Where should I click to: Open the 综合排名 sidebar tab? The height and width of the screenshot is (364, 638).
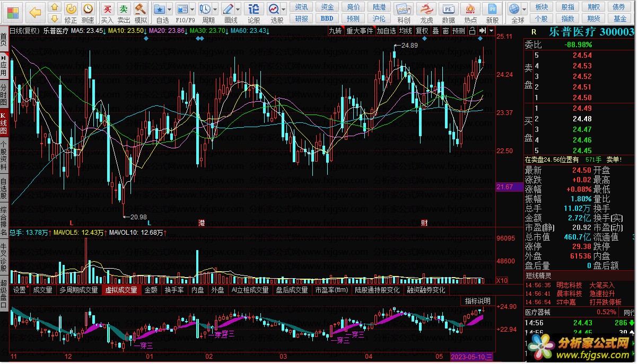tap(4, 221)
